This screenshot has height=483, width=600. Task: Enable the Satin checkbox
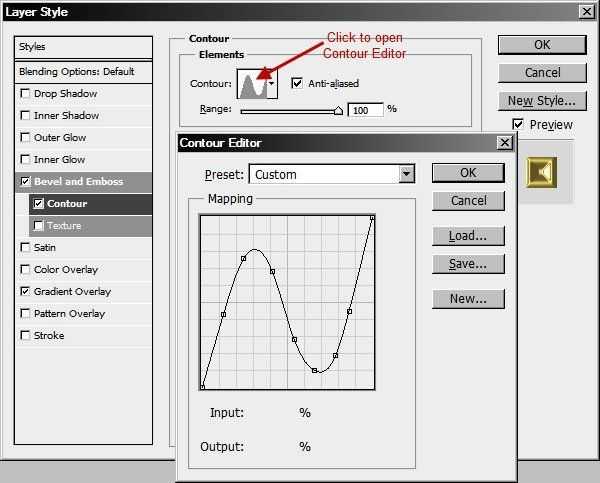[25, 247]
